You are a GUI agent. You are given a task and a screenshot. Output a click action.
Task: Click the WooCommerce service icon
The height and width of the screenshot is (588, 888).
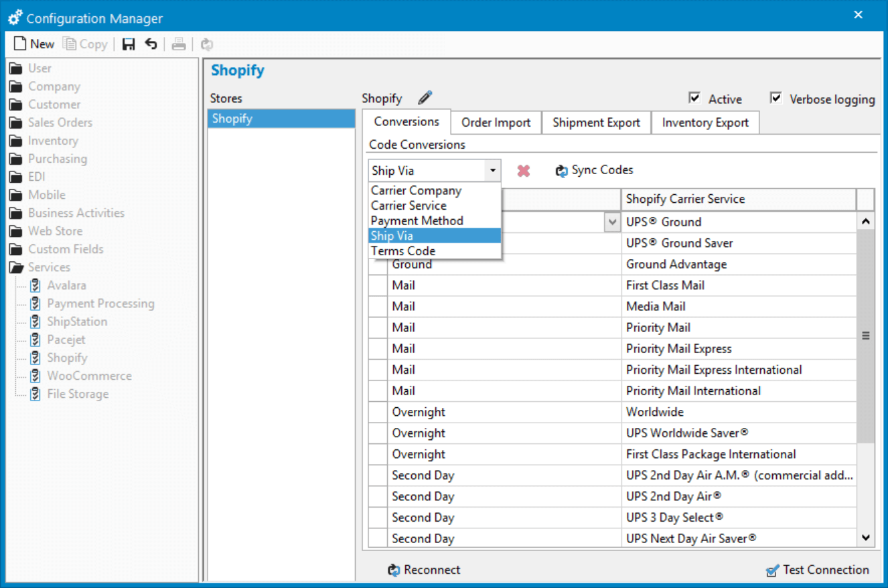(35, 376)
